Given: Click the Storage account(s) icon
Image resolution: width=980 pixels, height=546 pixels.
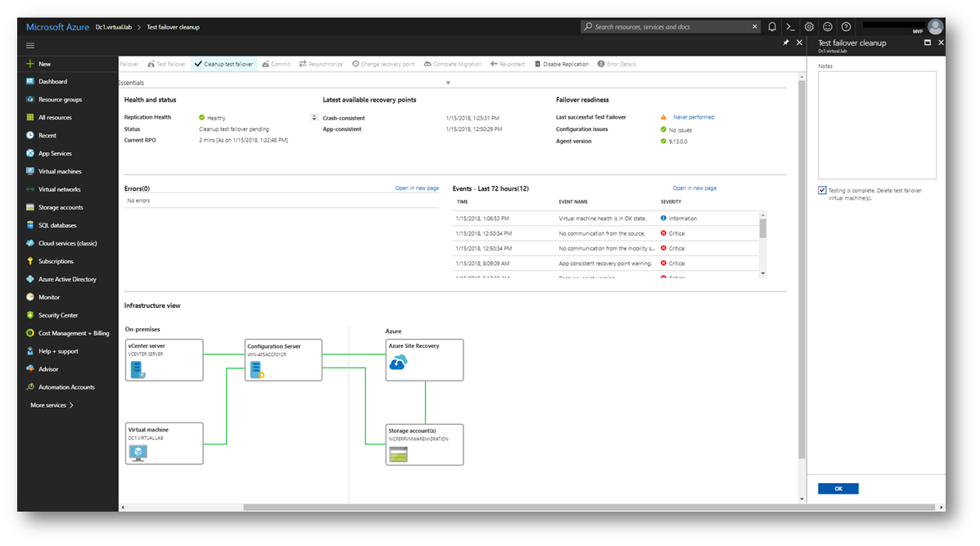Looking at the screenshot, I should [398, 453].
